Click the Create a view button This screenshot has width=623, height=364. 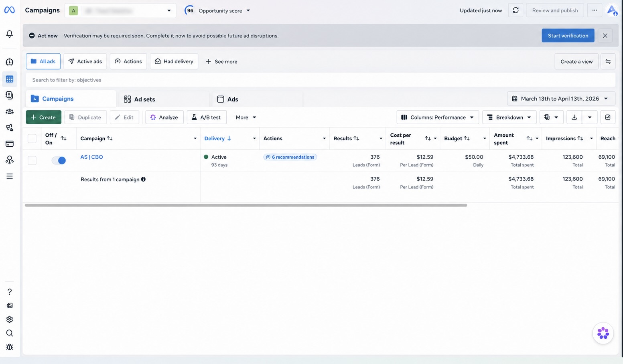[x=576, y=61]
